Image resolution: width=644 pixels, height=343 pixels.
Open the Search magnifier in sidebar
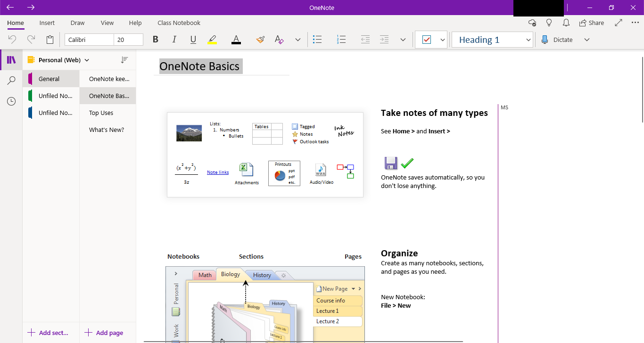click(12, 81)
